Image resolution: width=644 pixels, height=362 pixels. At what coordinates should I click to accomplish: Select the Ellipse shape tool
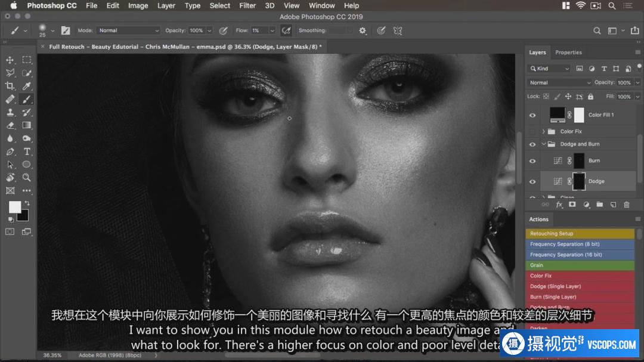(27, 165)
